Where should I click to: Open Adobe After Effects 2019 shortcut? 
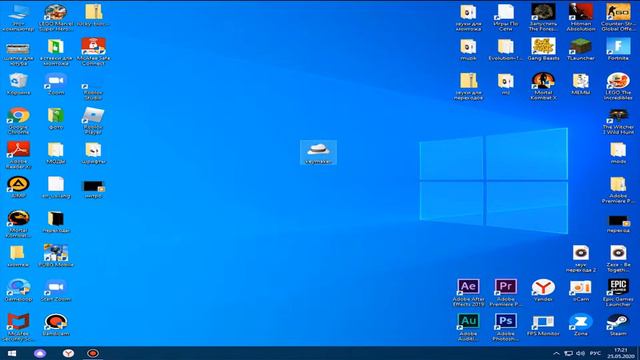point(468,293)
